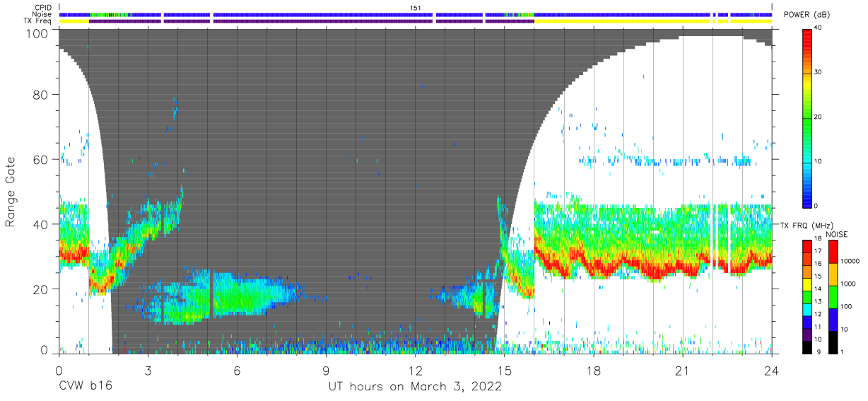The image size is (868, 401).
Task: Click the 1000 label on NOISE colorbar
Action: click(x=849, y=284)
